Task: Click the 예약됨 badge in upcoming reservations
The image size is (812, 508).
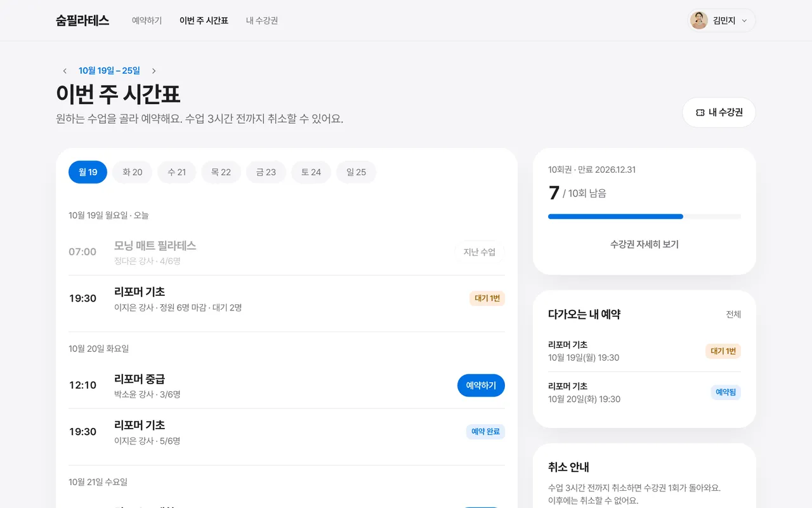Action: pos(726,392)
